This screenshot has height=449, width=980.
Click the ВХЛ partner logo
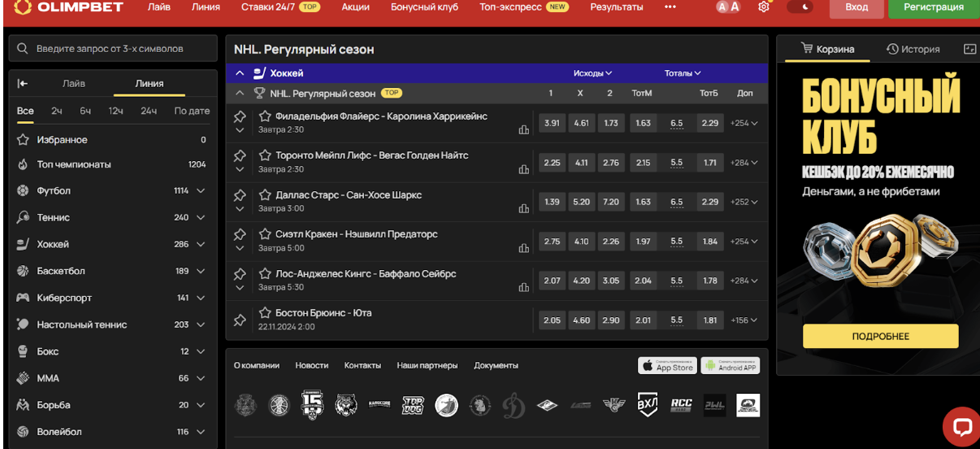pos(647,404)
